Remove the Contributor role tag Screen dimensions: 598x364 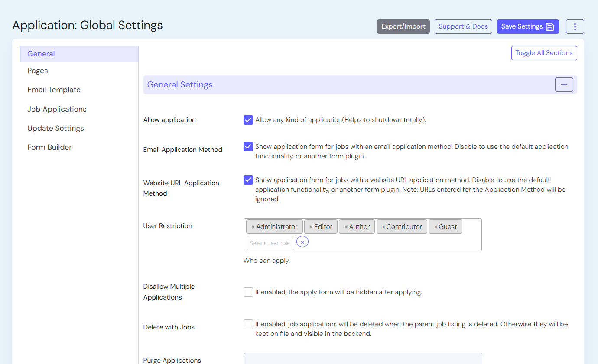(383, 227)
